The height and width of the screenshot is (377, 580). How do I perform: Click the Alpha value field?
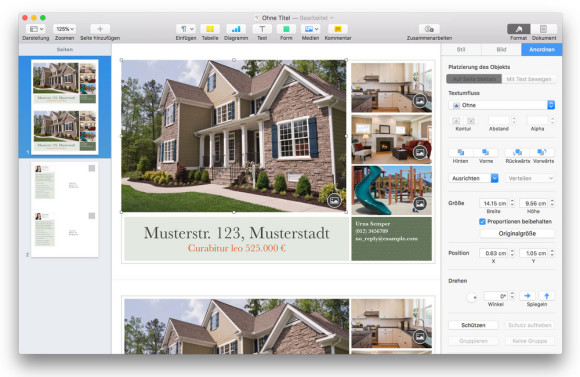click(x=537, y=120)
